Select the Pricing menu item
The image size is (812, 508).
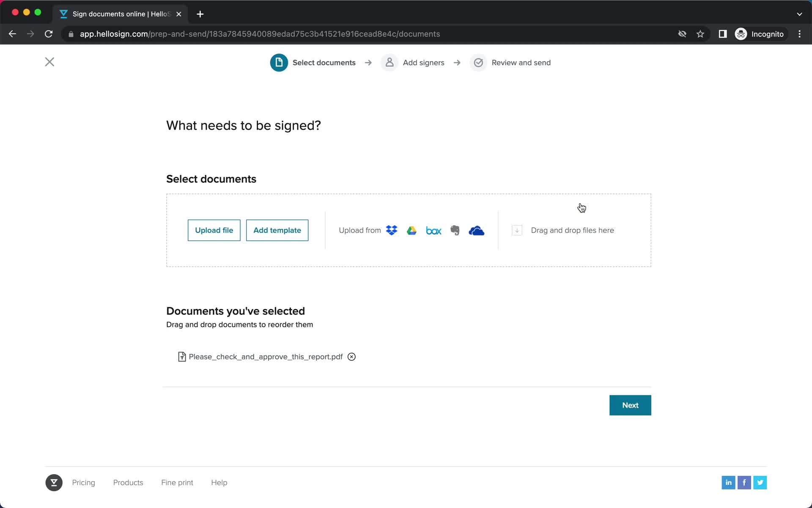click(x=84, y=482)
